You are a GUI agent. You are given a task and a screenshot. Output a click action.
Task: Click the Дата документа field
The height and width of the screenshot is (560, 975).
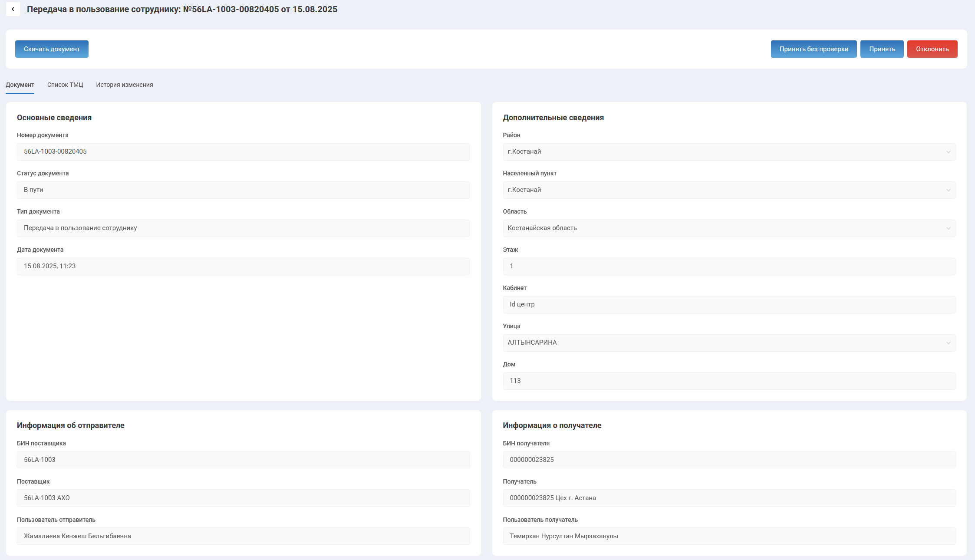(x=243, y=267)
